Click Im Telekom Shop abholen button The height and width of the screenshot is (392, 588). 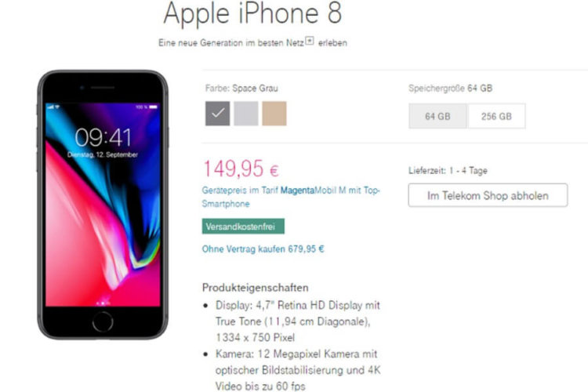click(488, 195)
